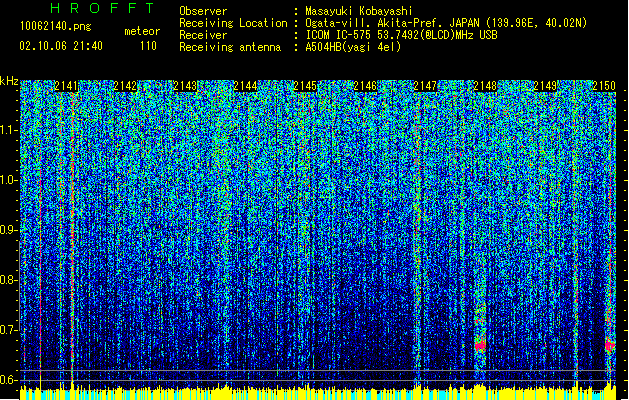Screen dimensions: 629x400
Task: Click the 0.7 frequency axis label
Action: click(x=9, y=330)
